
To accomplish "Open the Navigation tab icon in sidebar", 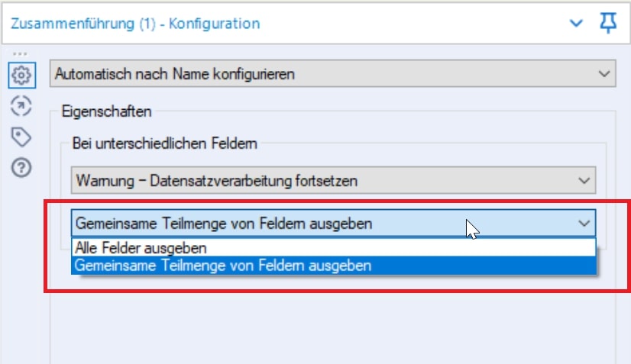I will [21, 106].
